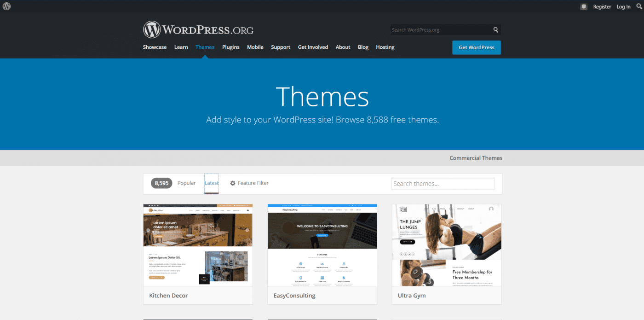644x320 pixels.
Task: Click the WordPress admin bar logo icon
Action: coord(6,6)
